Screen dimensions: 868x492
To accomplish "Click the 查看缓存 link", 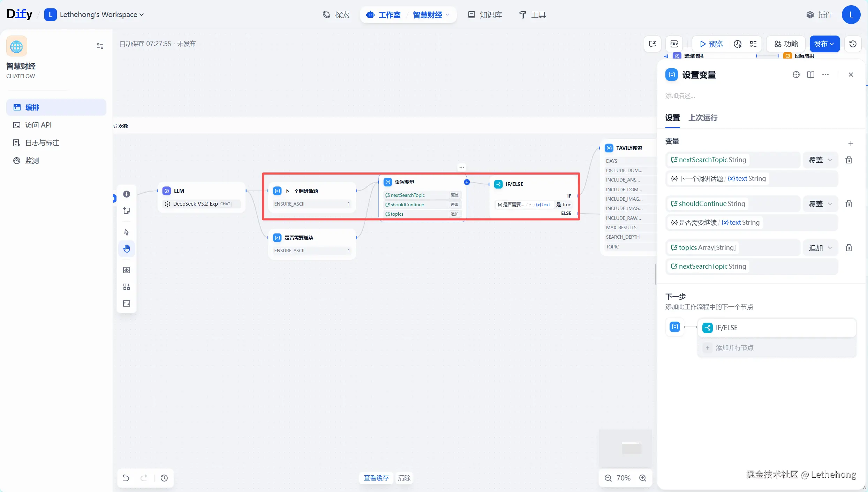I will [x=376, y=478].
